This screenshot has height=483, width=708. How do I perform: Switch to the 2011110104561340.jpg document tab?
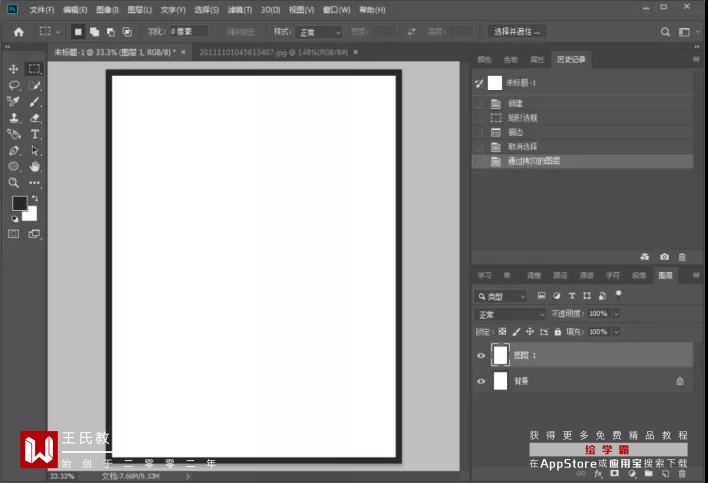(274, 52)
